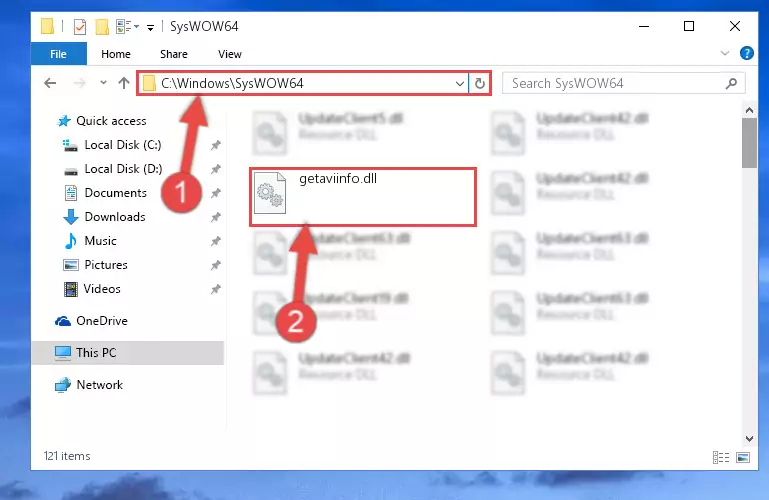The height and width of the screenshot is (500, 769).
Task: Open the recent locations dropdown
Action: [x=103, y=83]
